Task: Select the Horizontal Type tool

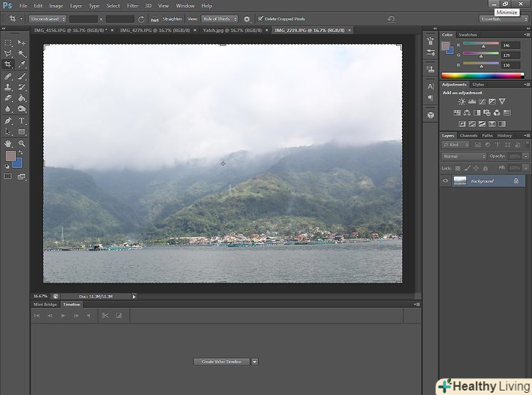Action: click(21, 120)
